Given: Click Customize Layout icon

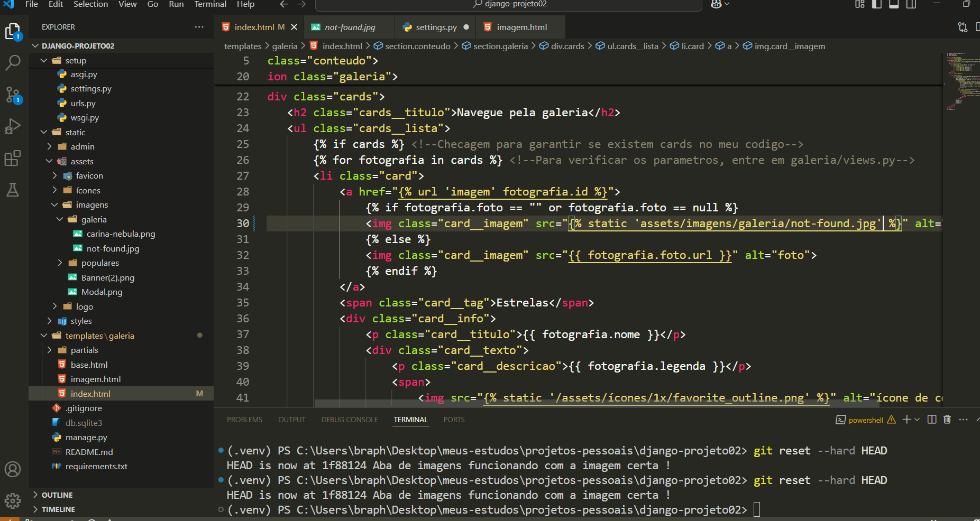Looking at the screenshot, I should click(x=860, y=4).
